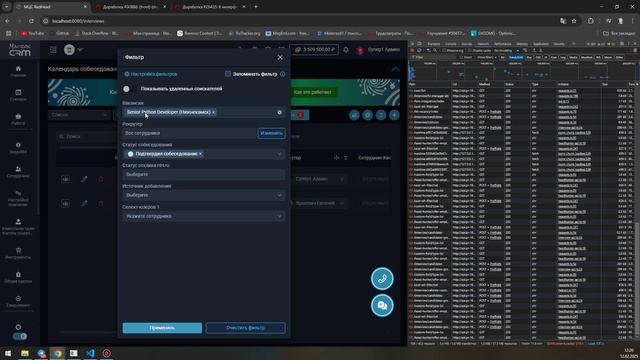
Task: Open the Супер1 Админ user profile
Action: [x=378, y=50]
